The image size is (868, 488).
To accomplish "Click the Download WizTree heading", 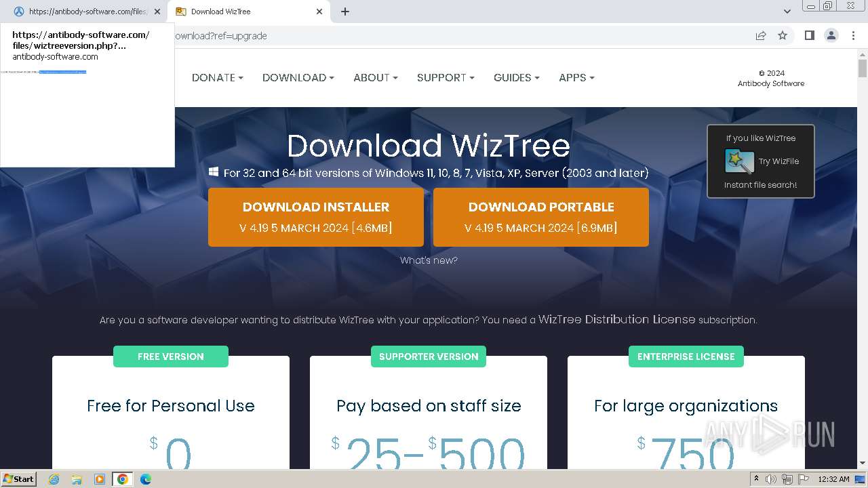I will [429, 146].
